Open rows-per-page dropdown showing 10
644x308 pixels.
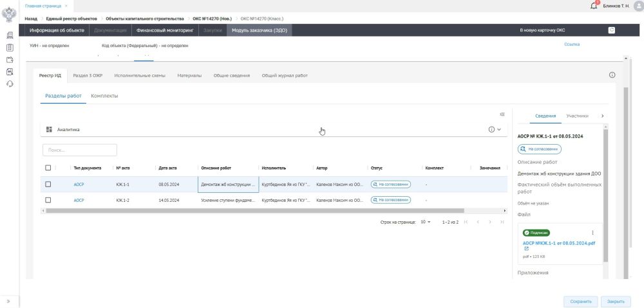[x=425, y=222]
